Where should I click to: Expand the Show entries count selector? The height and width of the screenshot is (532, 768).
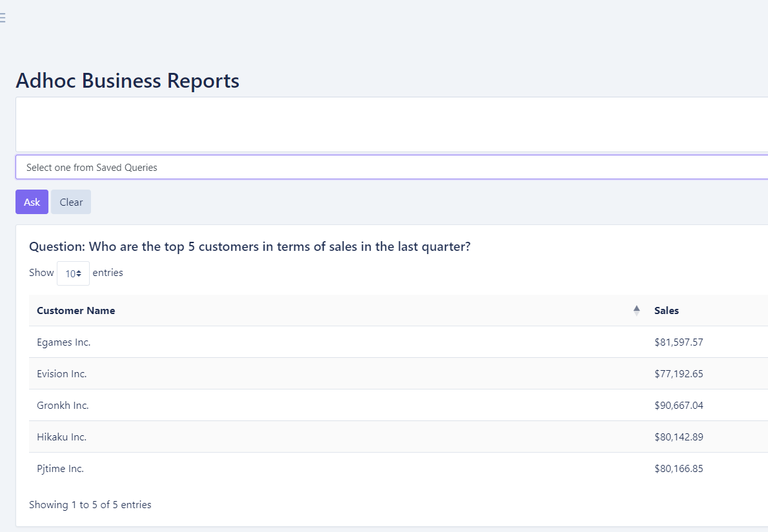point(73,273)
